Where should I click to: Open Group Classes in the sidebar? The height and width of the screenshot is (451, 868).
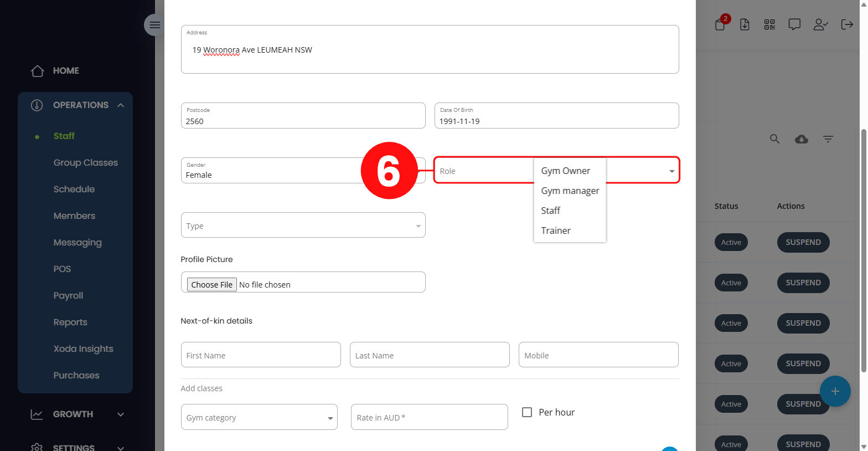click(86, 163)
